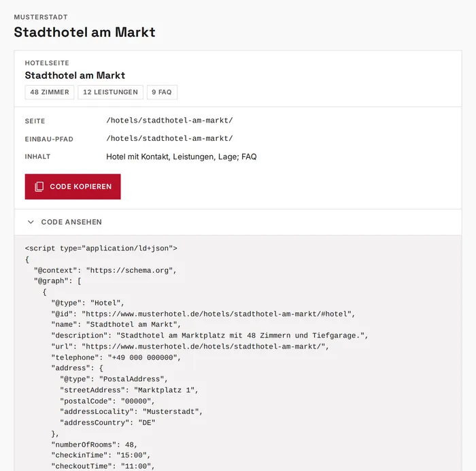Click the SEITE path value
Viewport: 476px width, 471px height.
tap(169, 120)
